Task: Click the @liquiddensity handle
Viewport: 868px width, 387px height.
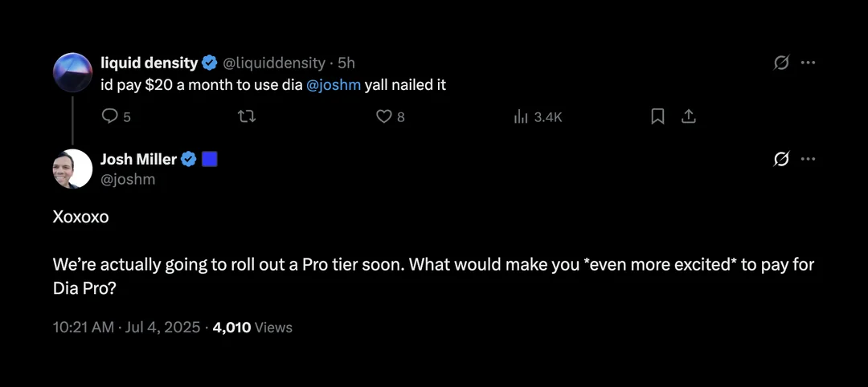Action: (274, 63)
